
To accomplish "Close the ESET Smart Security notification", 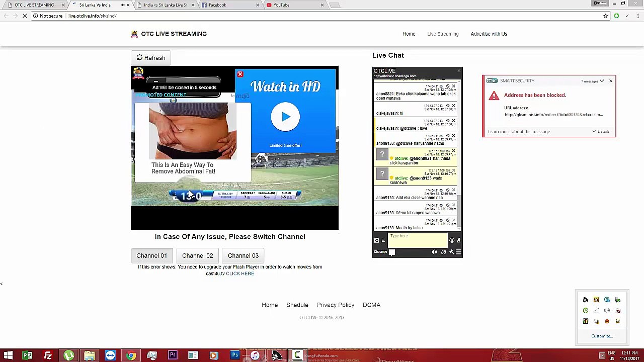I will pos(611,81).
